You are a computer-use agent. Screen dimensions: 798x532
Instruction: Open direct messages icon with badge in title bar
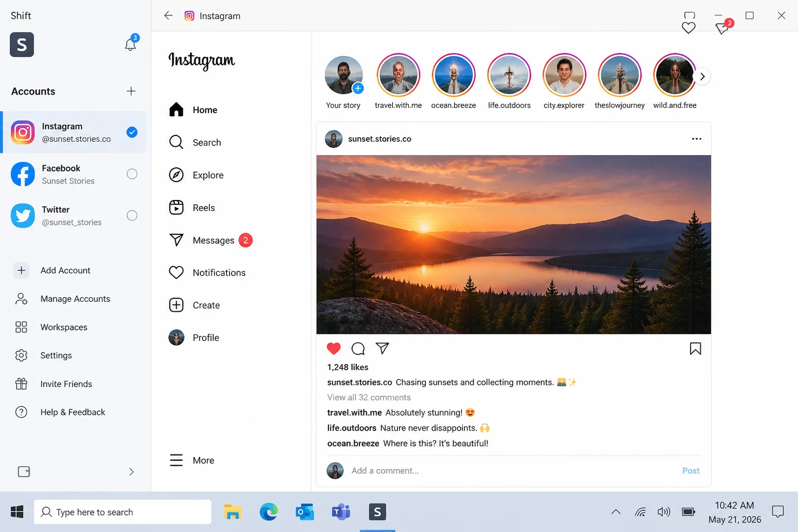pyautogui.click(x=723, y=27)
